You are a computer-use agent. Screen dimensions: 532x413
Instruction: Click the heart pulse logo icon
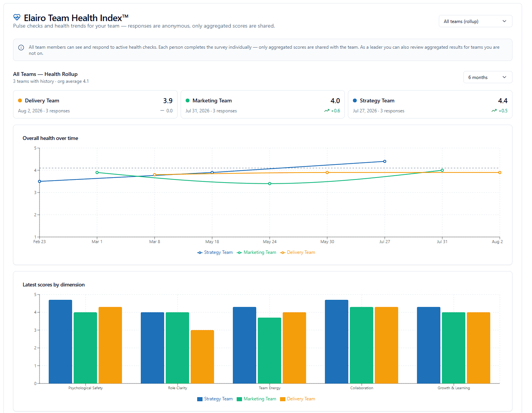click(17, 17)
